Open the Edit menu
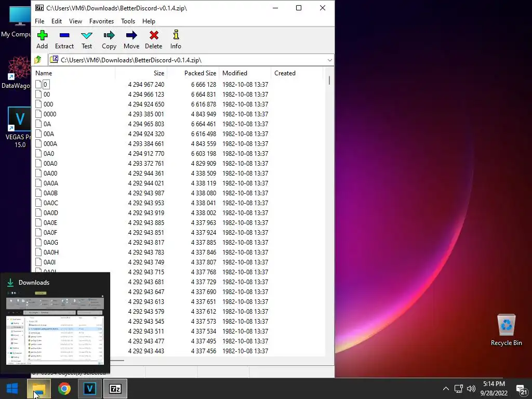 [56, 21]
